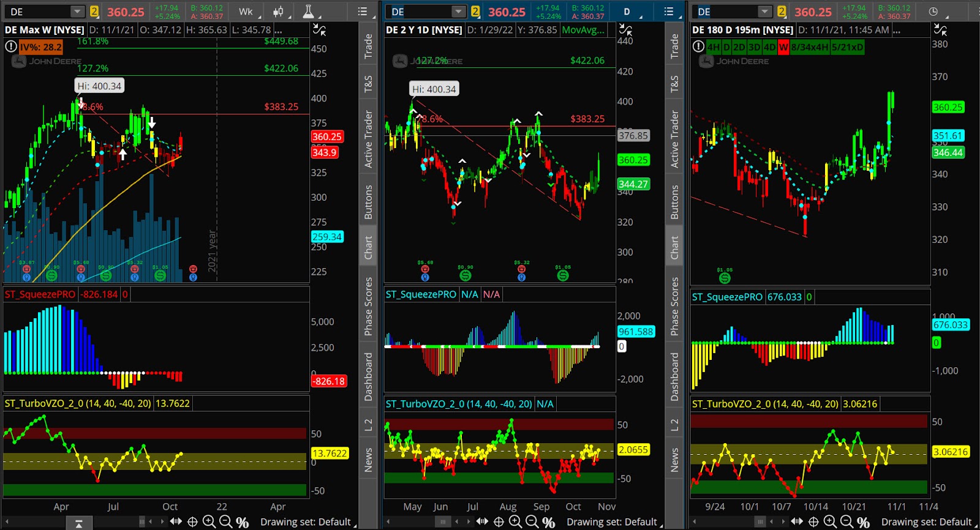Click the horizontal scrollbar thumb under the 195m chart
The width and height of the screenshot is (980, 530).
click(760, 522)
